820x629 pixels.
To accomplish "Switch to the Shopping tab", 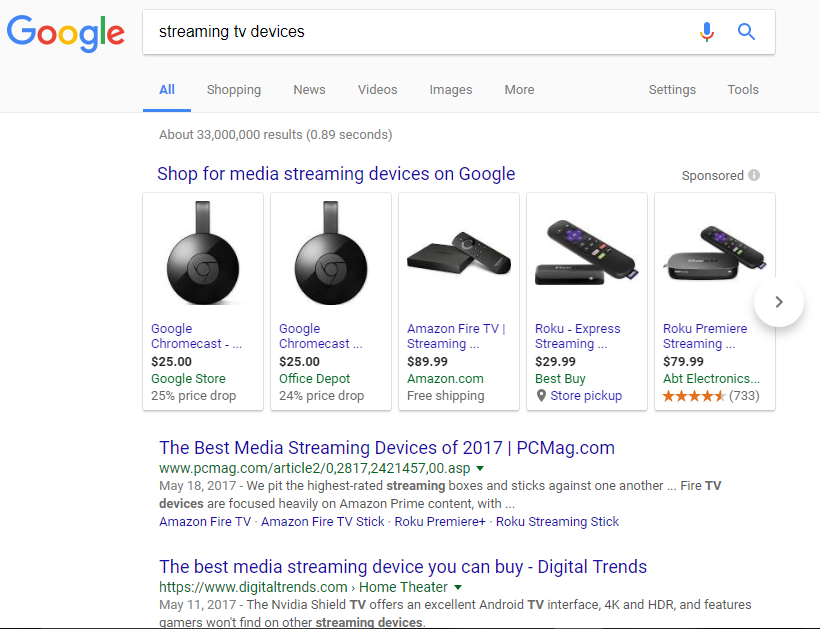I will 234,89.
